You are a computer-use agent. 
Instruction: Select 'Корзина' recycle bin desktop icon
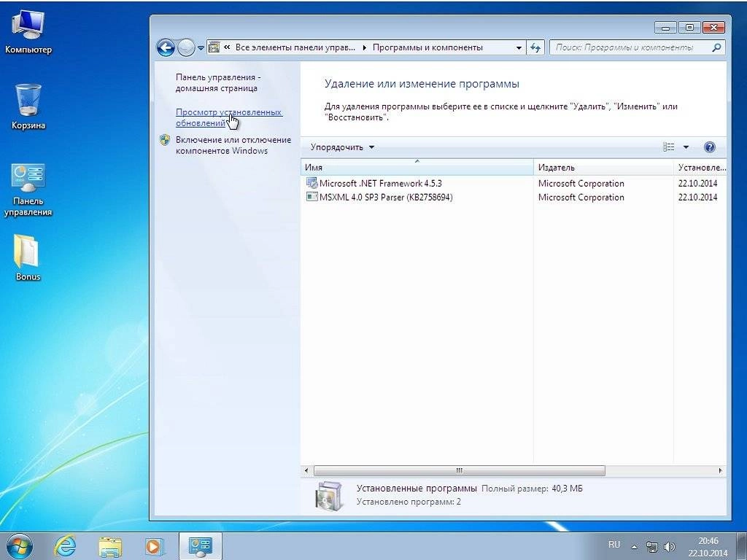coord(28,106)
